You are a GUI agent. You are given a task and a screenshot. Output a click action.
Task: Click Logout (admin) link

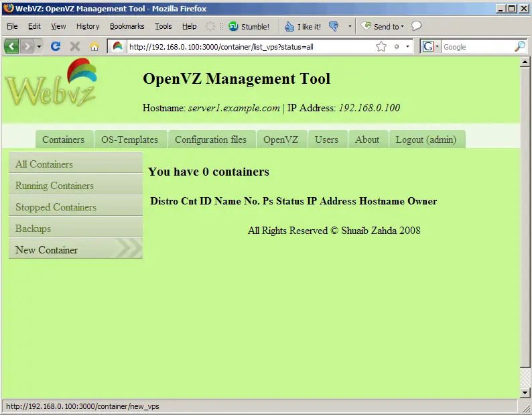coord(427,139)
